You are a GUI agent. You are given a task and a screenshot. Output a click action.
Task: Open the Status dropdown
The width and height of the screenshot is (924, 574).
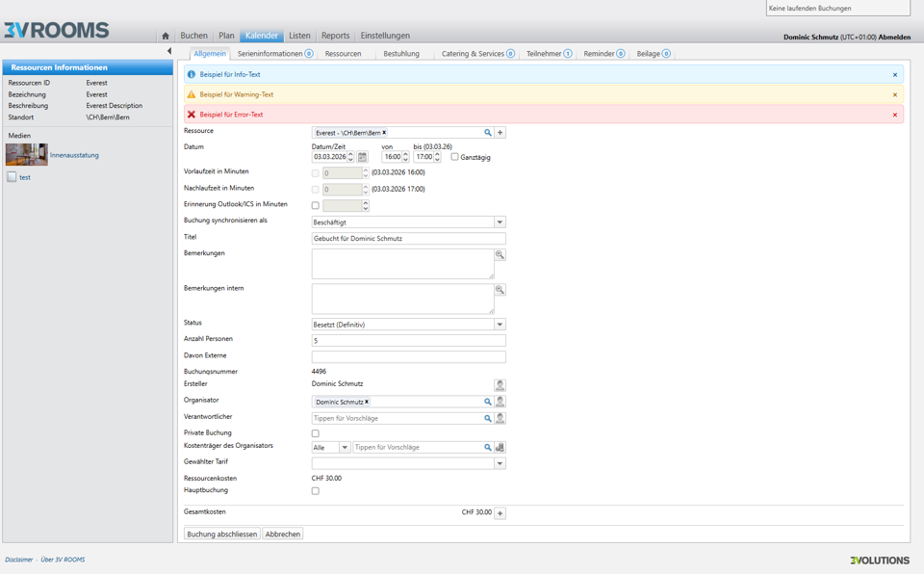coord(500,325)
